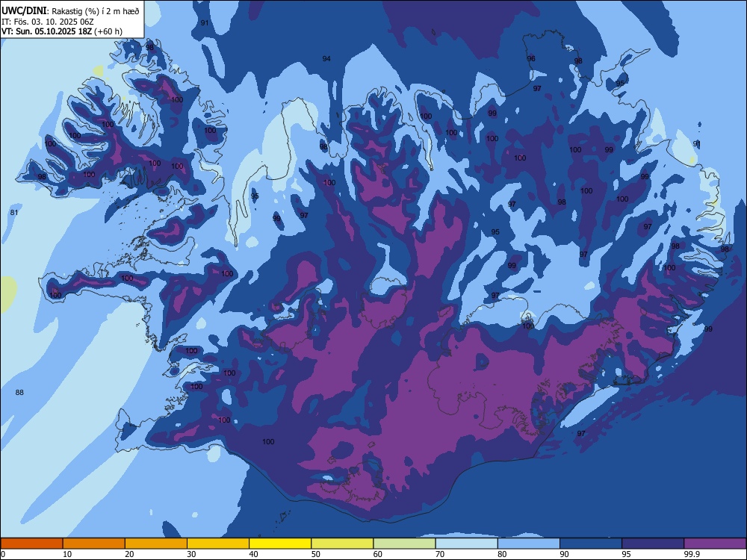
Task: Click the legend scale label "80"
Action: click(x=502, y=554)
